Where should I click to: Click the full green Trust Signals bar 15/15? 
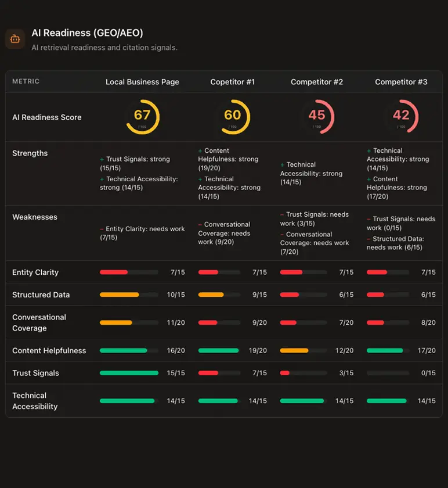[x=129, y=373]
